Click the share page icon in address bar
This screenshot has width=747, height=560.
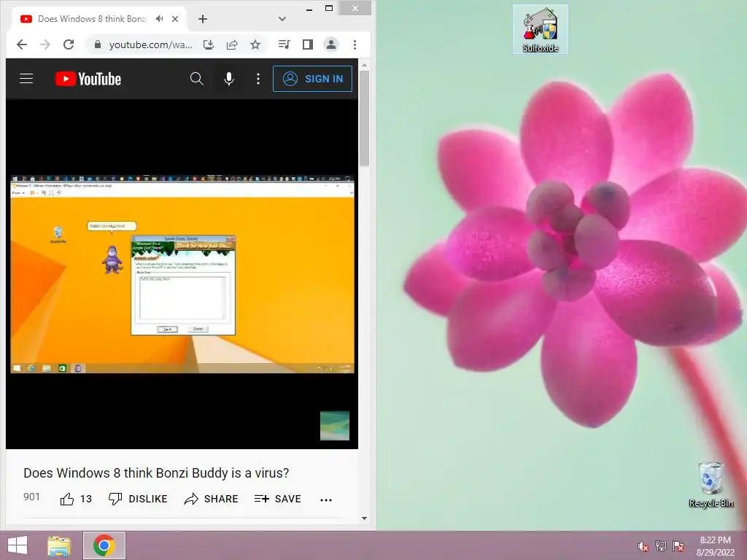(232, 44)
